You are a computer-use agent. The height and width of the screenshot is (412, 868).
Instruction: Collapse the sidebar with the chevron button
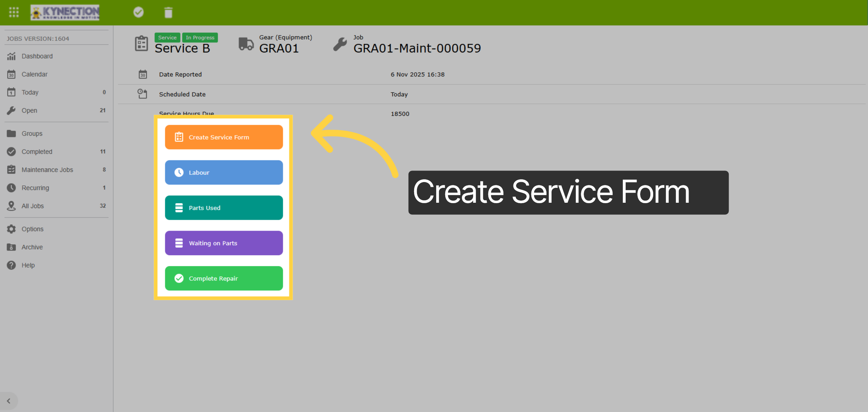click(9, 401)
